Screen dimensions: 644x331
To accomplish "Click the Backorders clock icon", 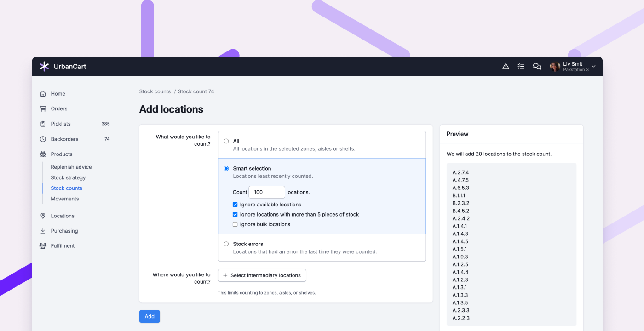I will [x=42, y=139].
